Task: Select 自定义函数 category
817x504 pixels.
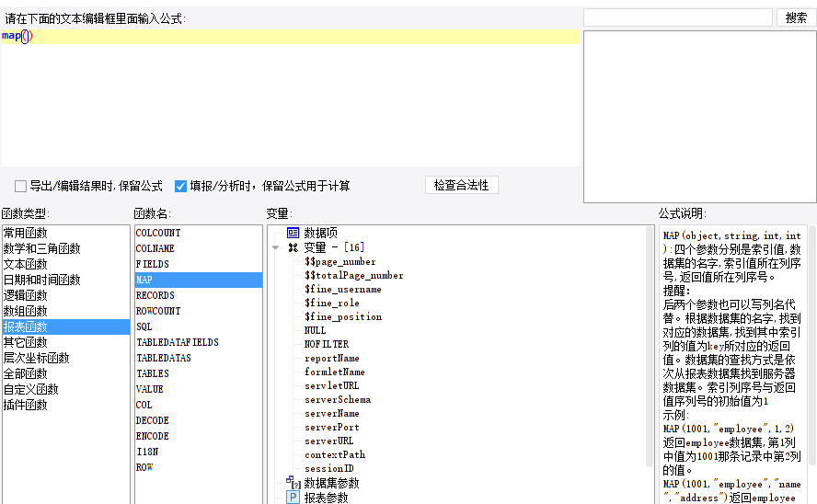Action: (x=65, y=389)
